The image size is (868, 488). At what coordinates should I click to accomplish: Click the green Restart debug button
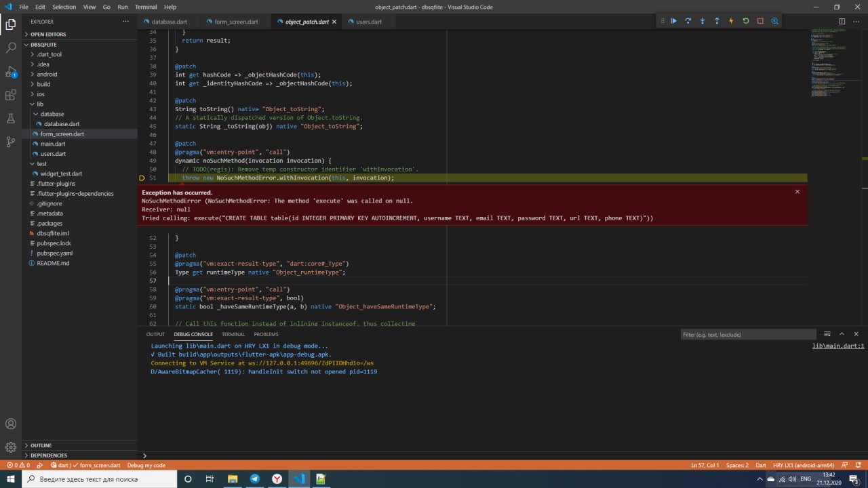[x=746, y=21]
